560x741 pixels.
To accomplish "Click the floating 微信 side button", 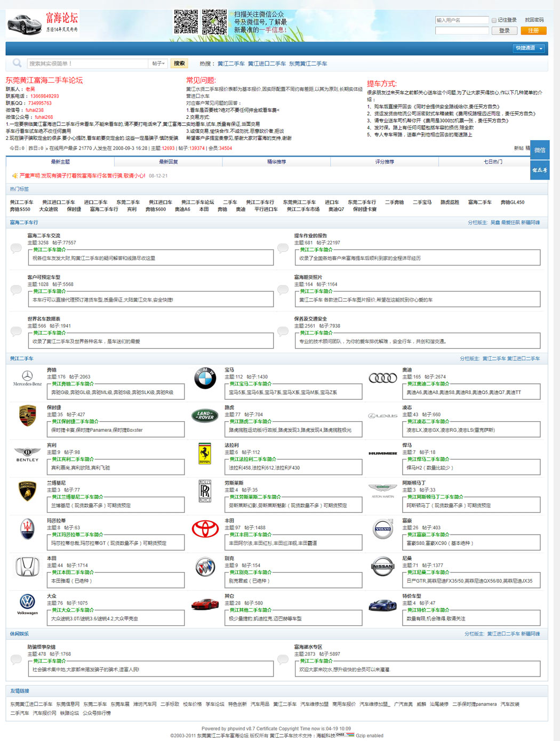I will [x=540, y=150].
